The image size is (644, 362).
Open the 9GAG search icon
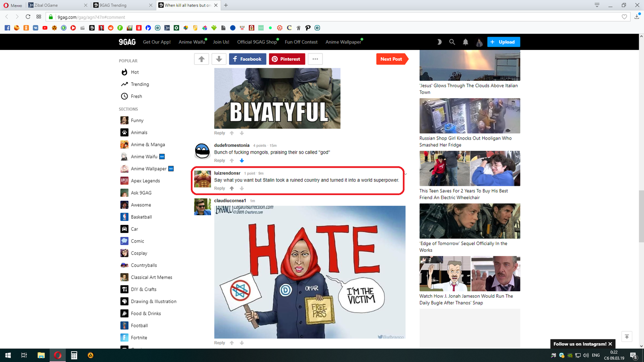452,42
